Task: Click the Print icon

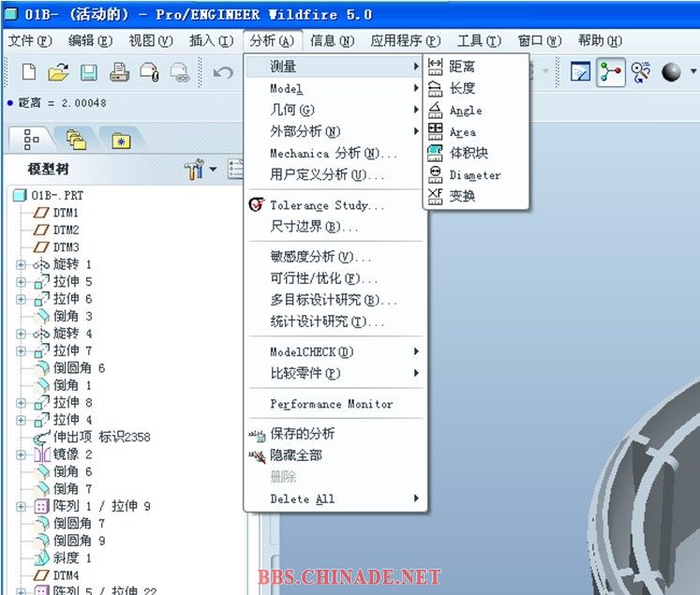Action: click(x=119, y=72)
